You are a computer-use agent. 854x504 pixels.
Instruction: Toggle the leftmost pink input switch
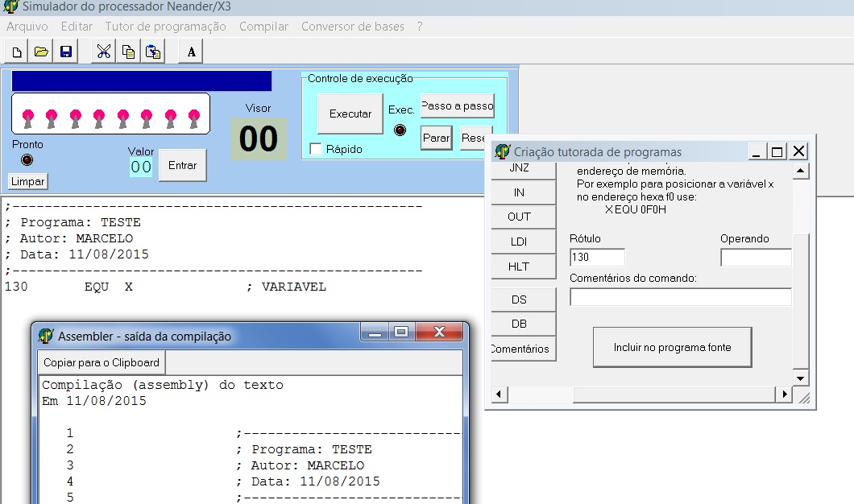tap(27, 118)
